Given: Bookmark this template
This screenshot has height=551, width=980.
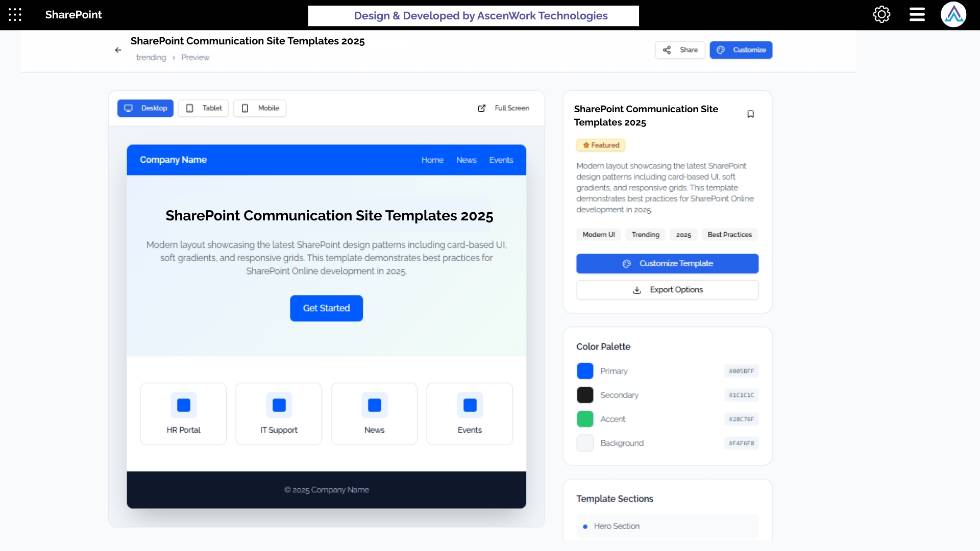Looking at the screenshot, I should click(x=750, y=114).
